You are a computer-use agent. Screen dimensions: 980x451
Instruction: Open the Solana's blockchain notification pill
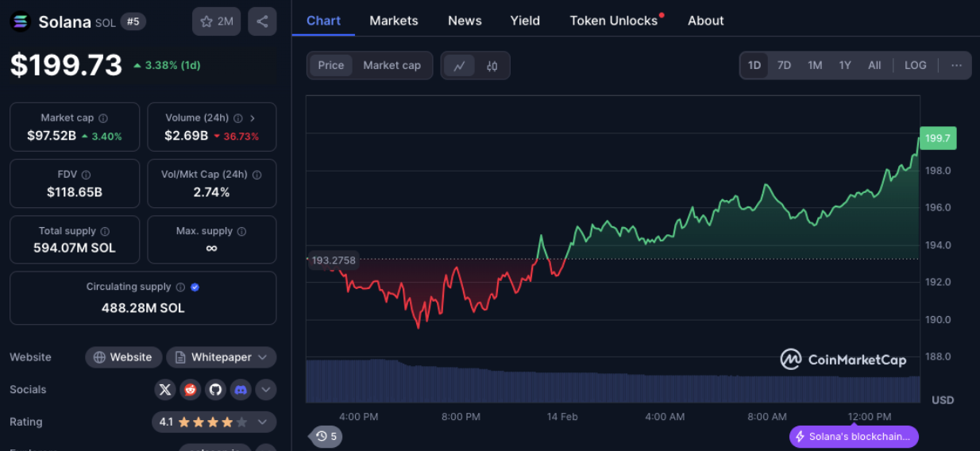pyautogui.click(x=854, y=437)
